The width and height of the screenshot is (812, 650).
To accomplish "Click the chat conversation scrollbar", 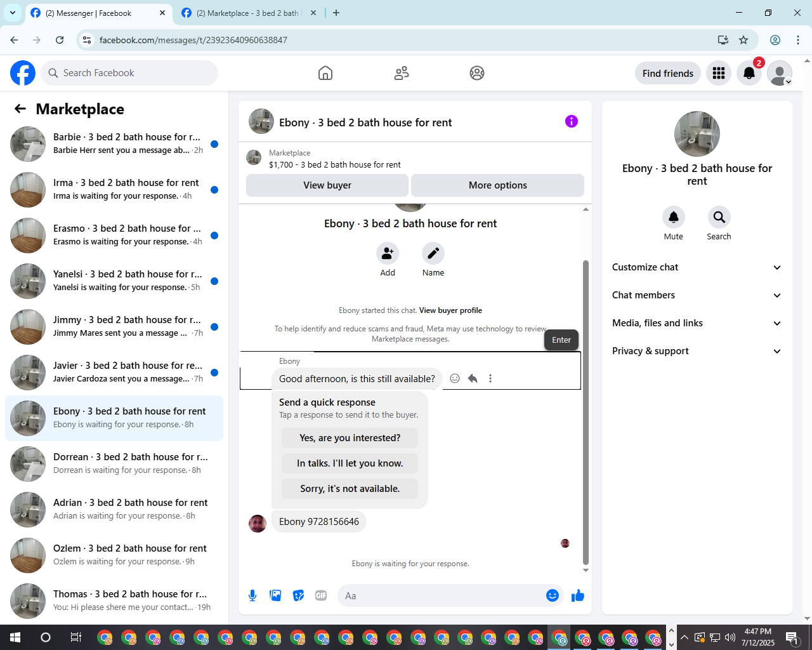I will [x=586, y=413].
